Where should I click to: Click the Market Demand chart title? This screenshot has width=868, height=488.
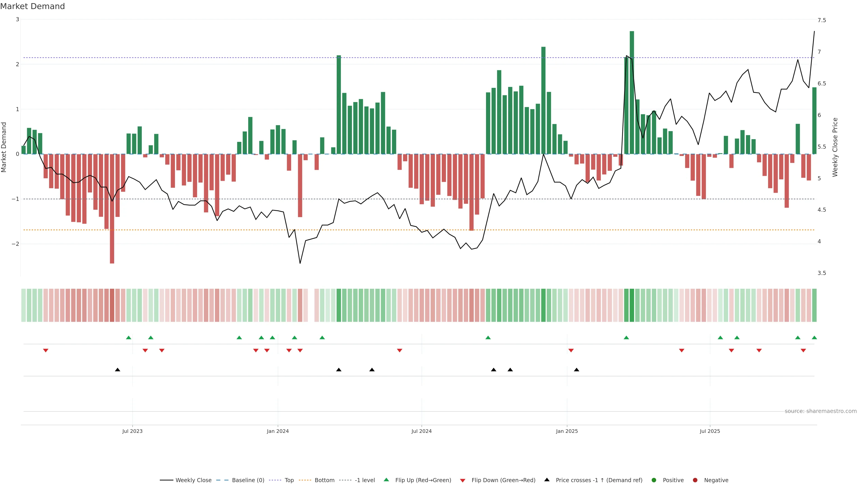[x=32, y=6]
